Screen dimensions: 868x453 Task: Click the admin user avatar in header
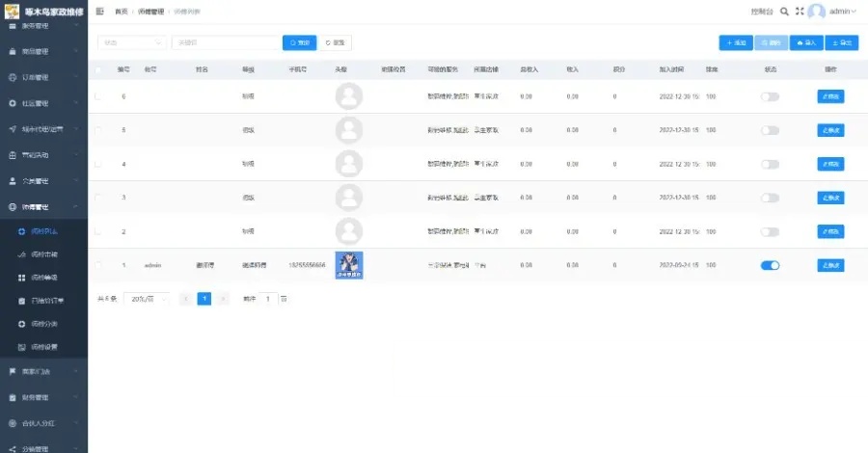[817, 12]
